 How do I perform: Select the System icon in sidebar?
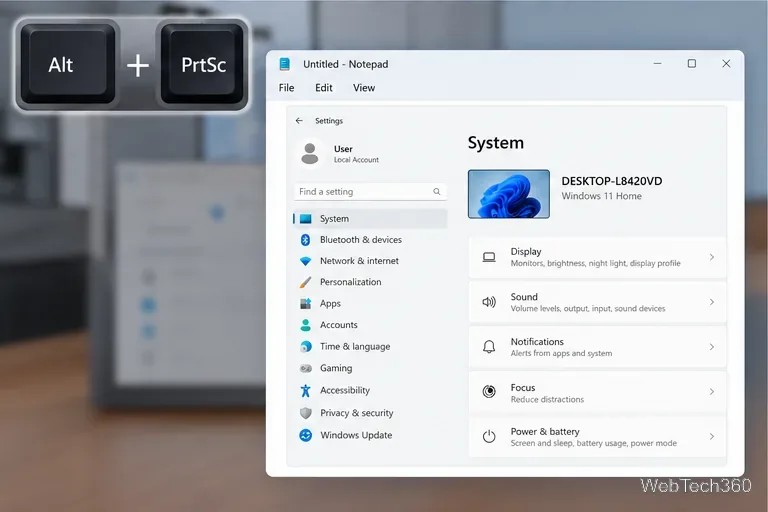(306, 219)
